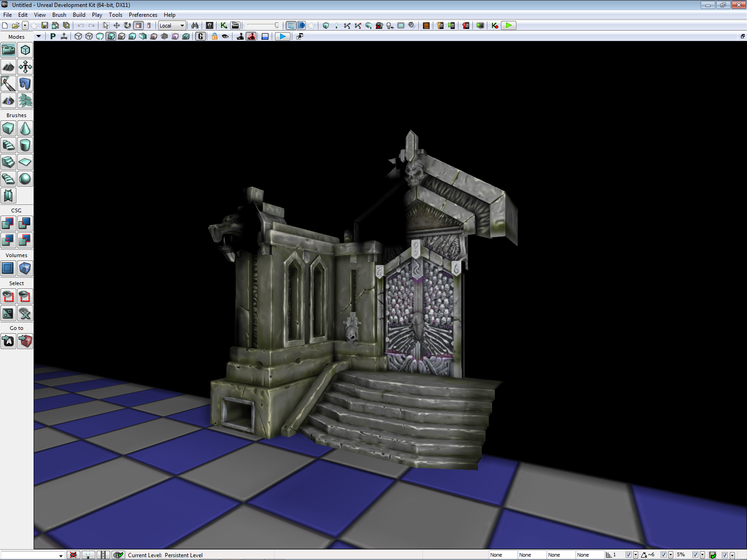Choose Static Mesh mode icon
The height and width of the screenshot is (560, 747).
(25, 84)
